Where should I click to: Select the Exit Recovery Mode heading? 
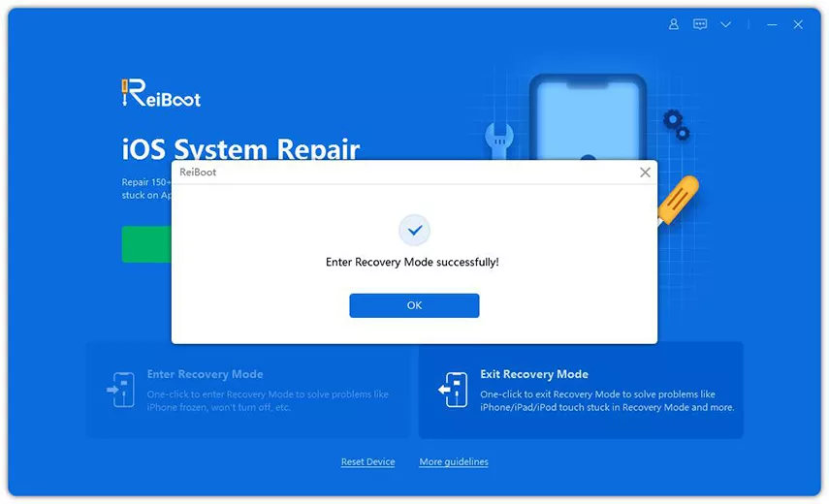(x=534, y=374)
